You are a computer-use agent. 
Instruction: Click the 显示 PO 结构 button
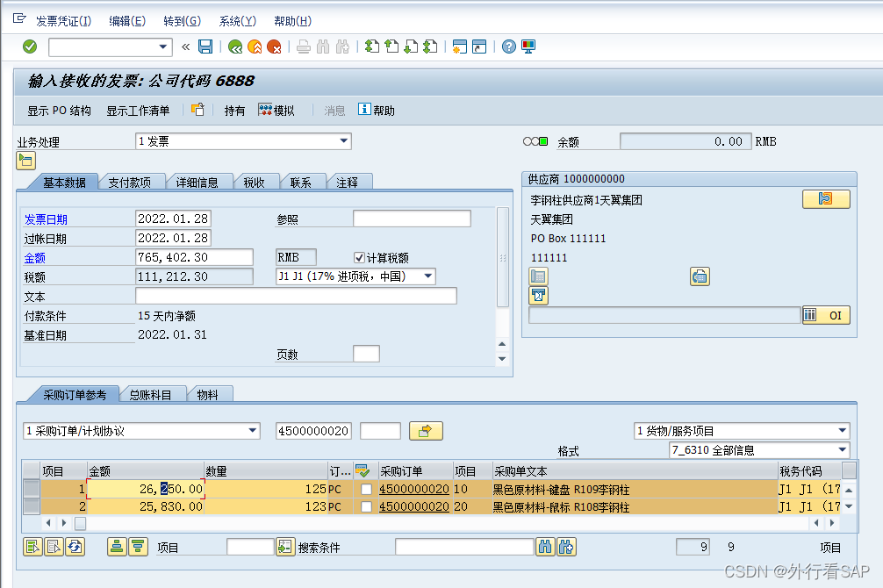pyautogui.click(x=59, y=111)
